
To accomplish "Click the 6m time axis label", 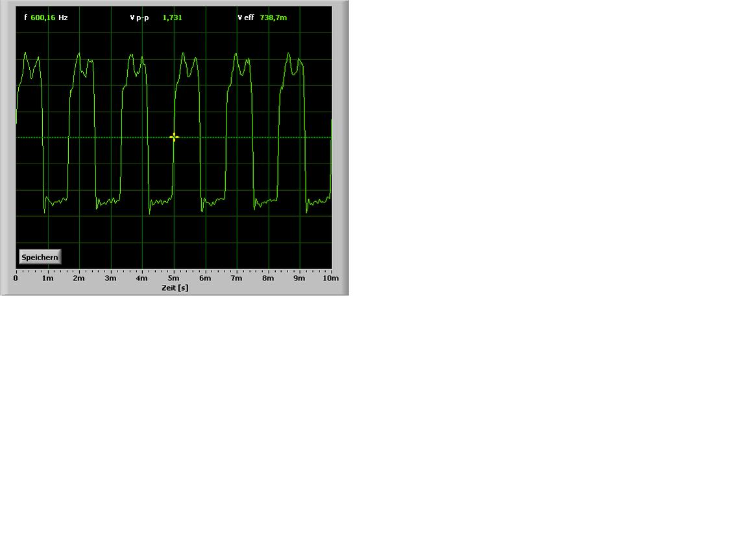I will point(205,278).
